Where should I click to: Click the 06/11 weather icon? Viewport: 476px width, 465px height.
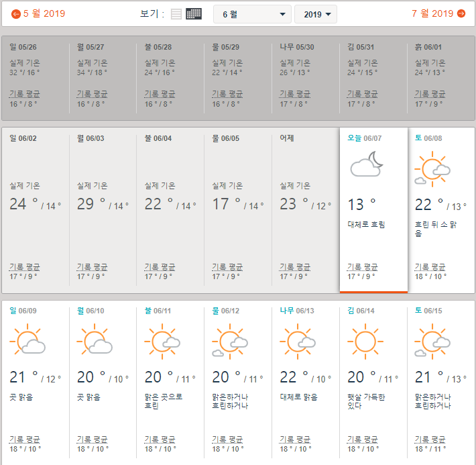coord(162,341)
